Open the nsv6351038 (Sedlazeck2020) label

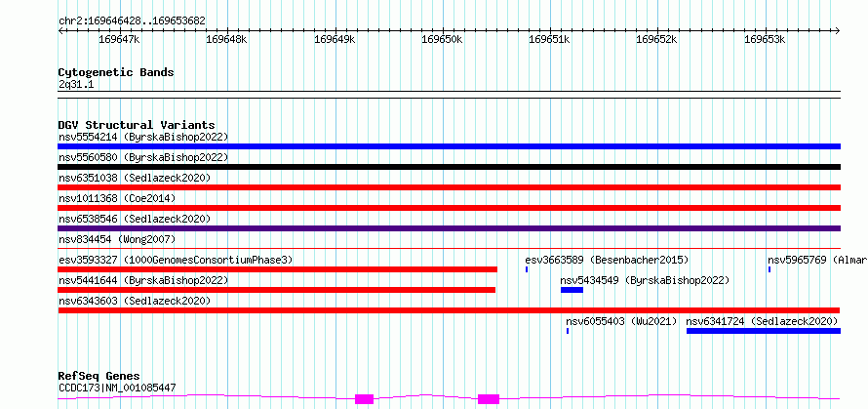(x=135, y=178)
